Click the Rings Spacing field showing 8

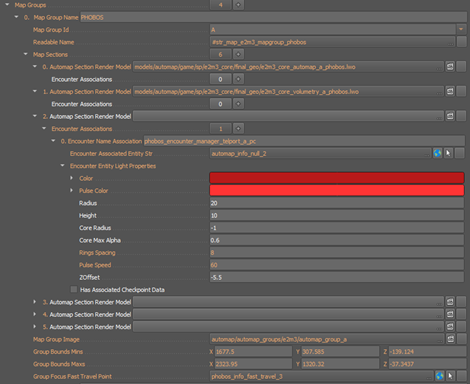[x=337, y=252]
